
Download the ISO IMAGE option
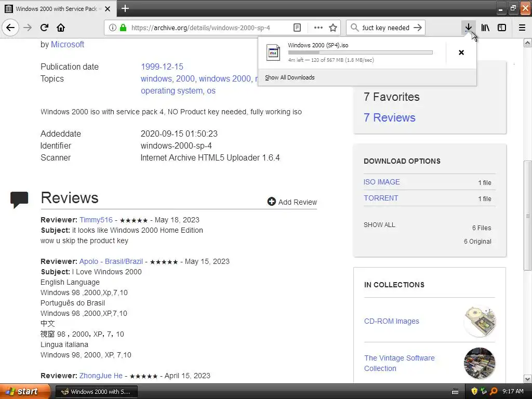point(382,182)
